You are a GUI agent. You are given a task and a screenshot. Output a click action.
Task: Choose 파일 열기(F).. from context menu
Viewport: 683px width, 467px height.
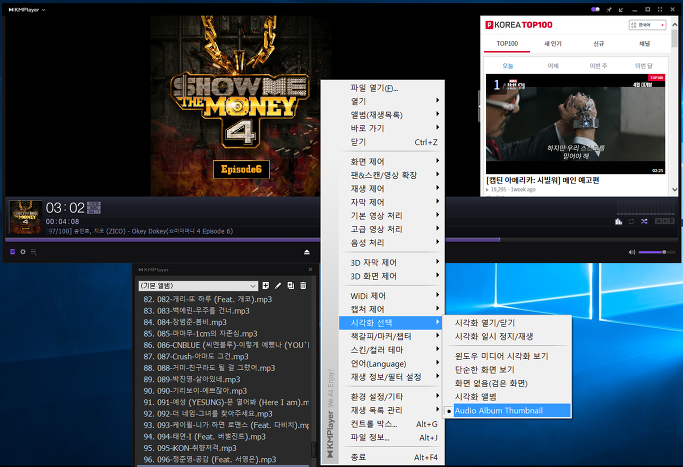click(x=391, y=88)
